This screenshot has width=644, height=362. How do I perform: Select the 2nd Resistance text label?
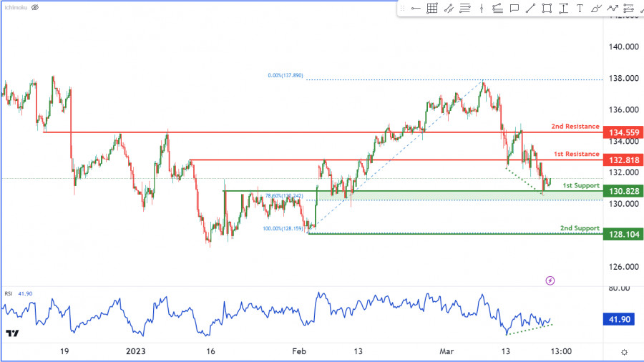pyautogui.click(x=575, y=127)
